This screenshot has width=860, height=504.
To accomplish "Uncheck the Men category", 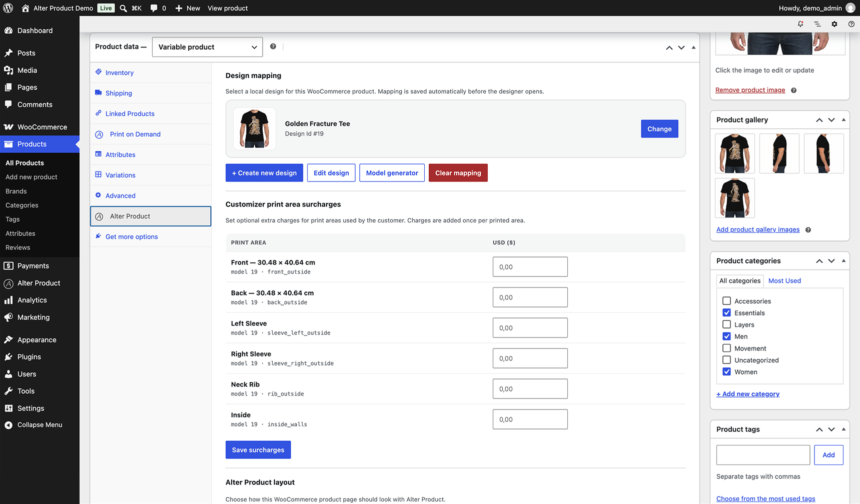I will click(x=727, y=336).
